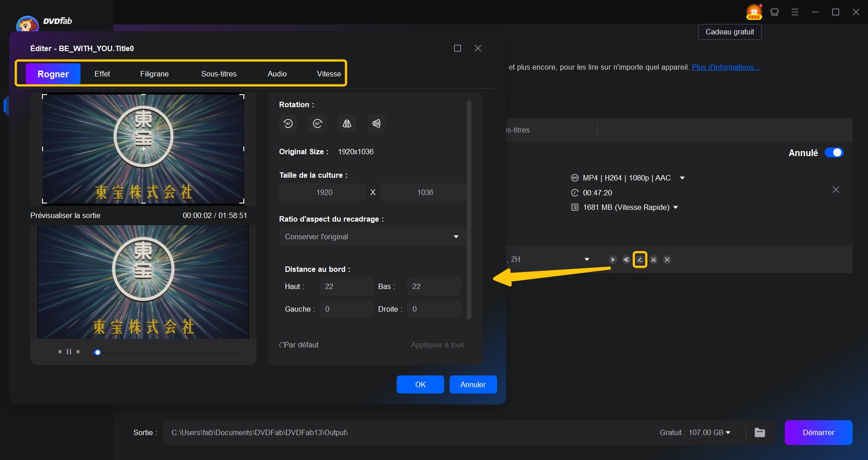Switch to Rogner tab
The height and width of the screenshot is (460, 868).
coord(53,74)
